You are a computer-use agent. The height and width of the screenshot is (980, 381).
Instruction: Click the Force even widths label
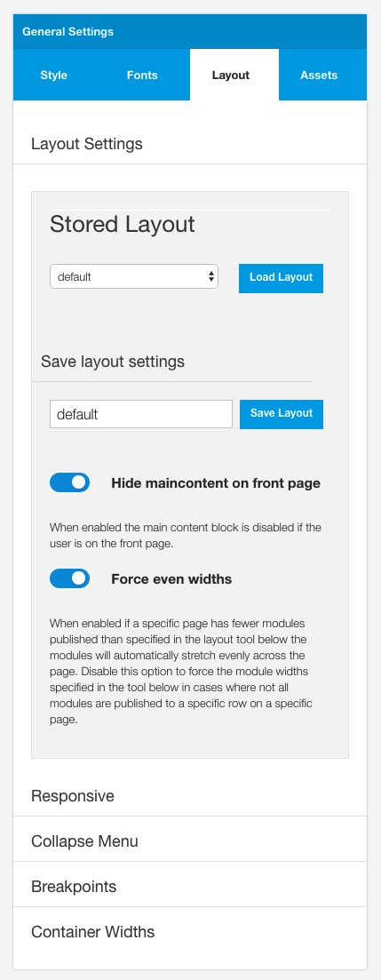[171, 579]
